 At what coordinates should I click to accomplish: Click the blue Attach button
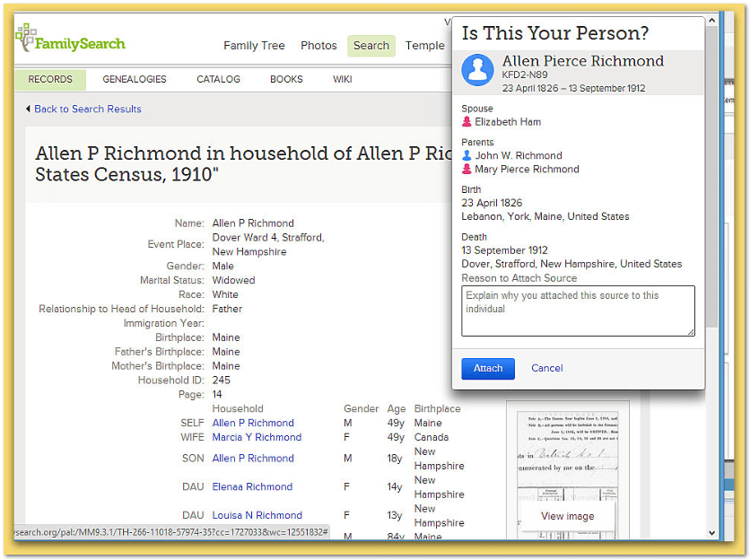(x=488, y=369)
